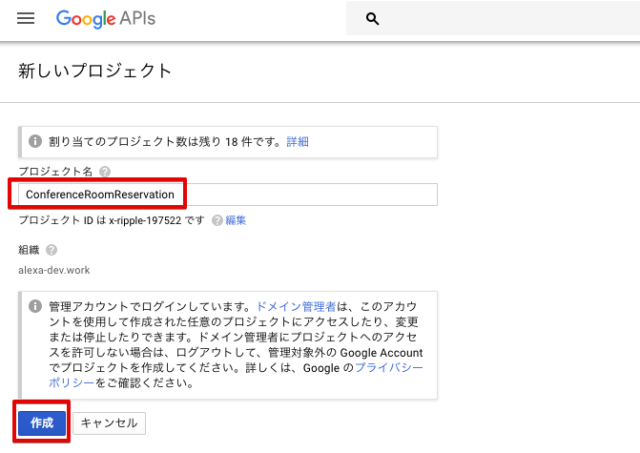Open the 詳細 link for project quota
The height and width of the screenshot is (453, 640).
[298, 142]
